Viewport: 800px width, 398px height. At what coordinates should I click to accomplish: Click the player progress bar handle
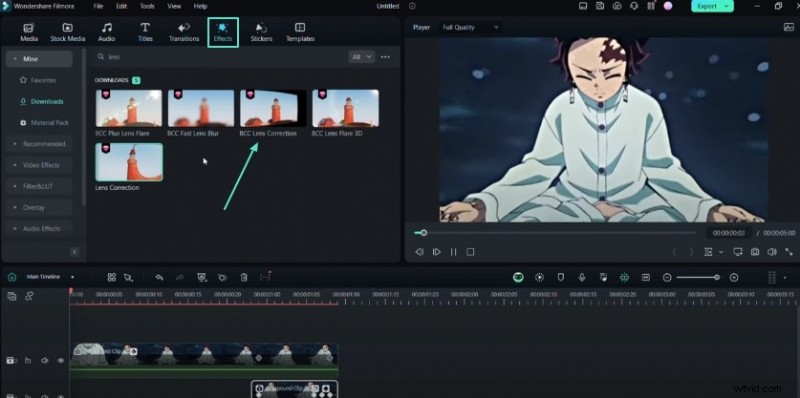pos(423,233)
